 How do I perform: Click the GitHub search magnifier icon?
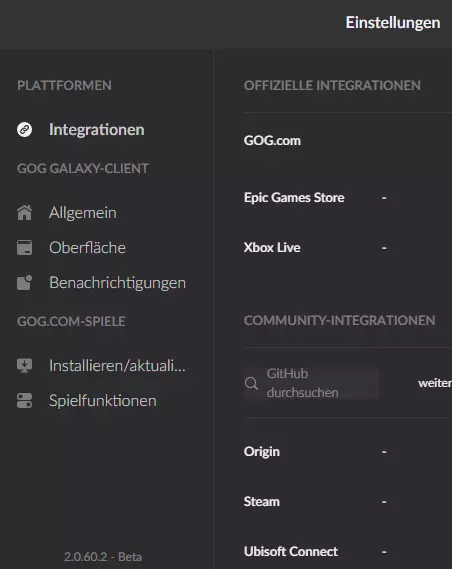251,383
